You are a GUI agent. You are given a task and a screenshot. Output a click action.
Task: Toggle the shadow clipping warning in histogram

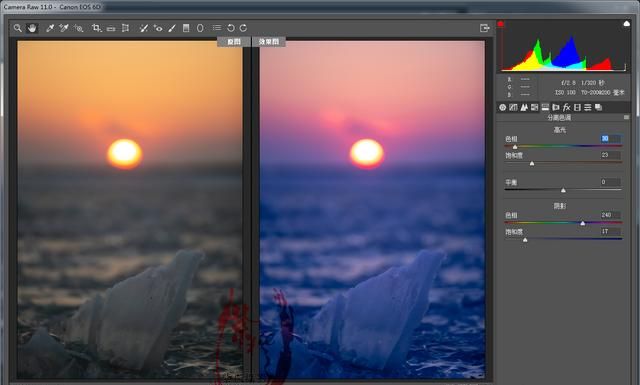point(500,24)
